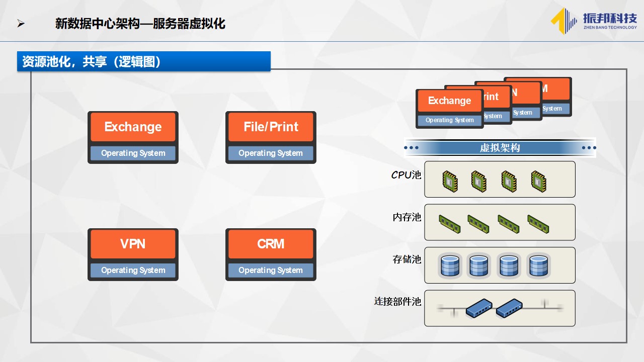This screenshot has width=644, height=362.
Task: Click the first memory module in 内存池
Action: [x=449, y=224]
